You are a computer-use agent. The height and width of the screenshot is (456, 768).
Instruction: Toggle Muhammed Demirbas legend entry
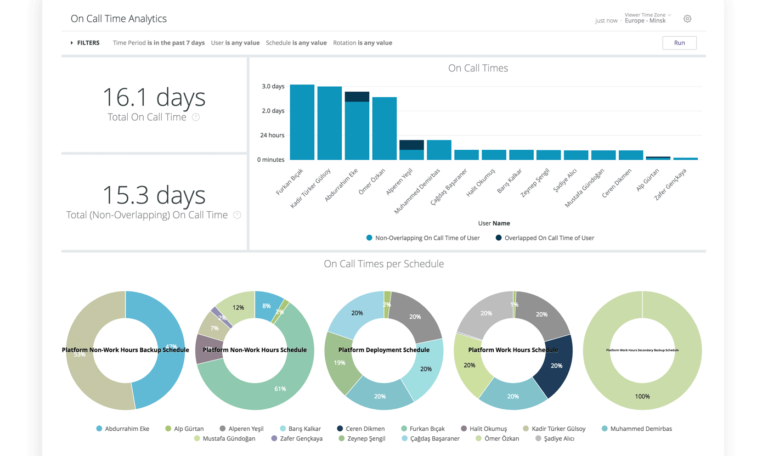pyautogui.click(x=637, y=429)
